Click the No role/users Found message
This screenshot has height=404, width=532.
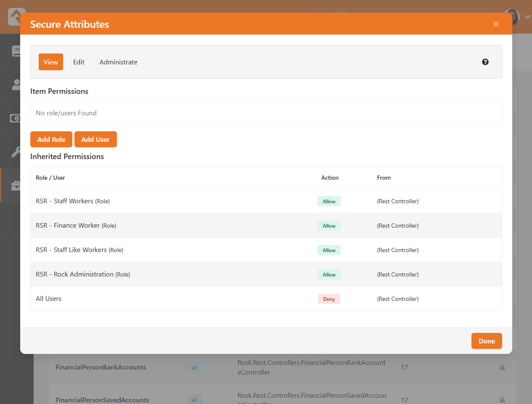click(66, 113)
